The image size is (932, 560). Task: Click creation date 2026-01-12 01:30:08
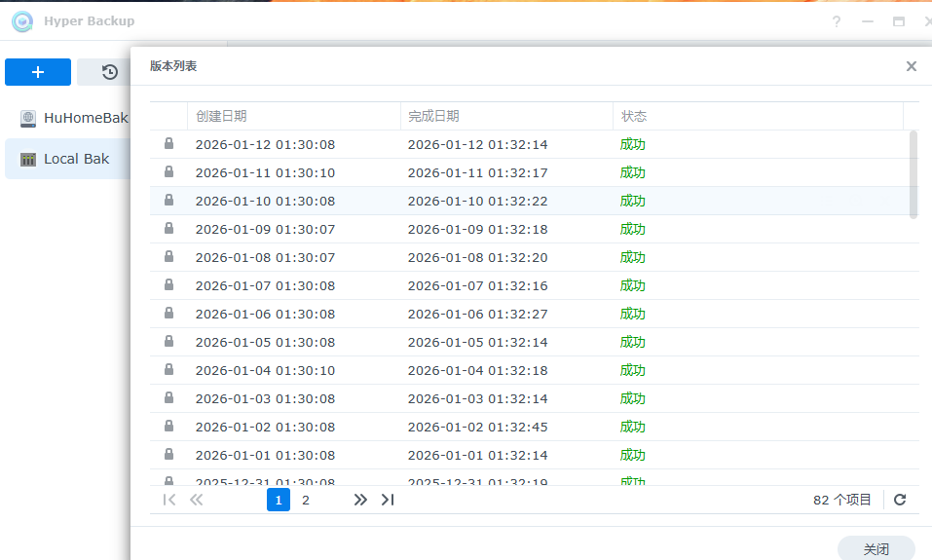pos(265,144)
